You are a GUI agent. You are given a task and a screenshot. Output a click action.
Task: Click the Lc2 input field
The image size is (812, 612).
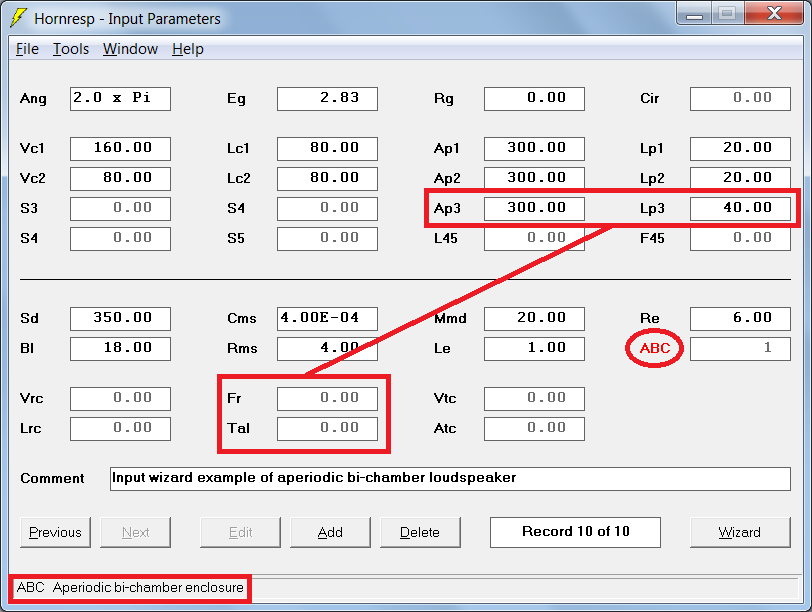click(327, 179)
